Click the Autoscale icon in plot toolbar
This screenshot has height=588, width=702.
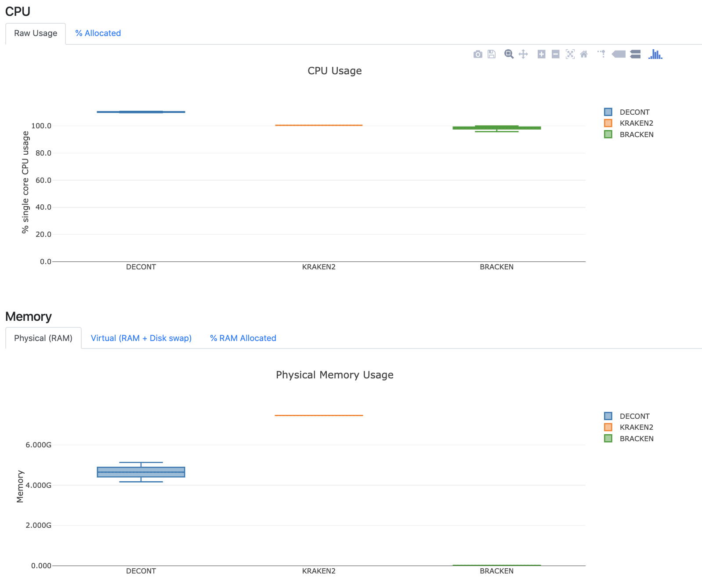(570, 54)
